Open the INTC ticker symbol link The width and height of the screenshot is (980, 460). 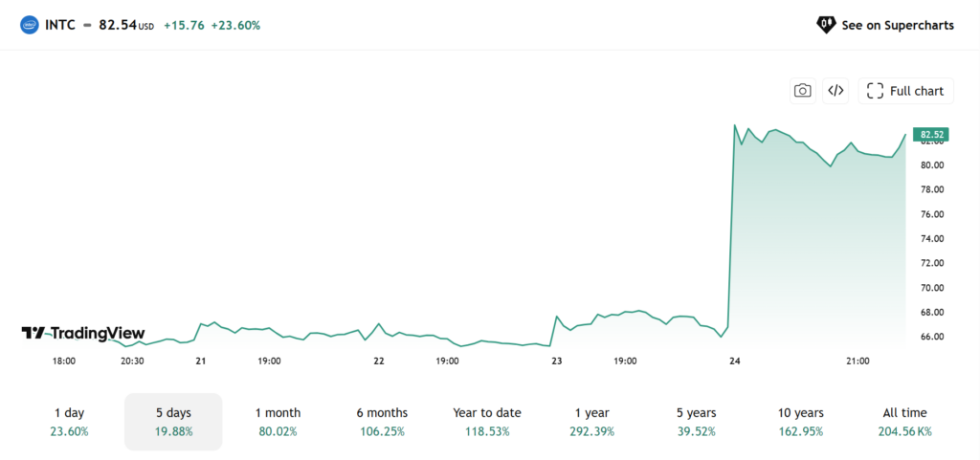tap(60, 26)
